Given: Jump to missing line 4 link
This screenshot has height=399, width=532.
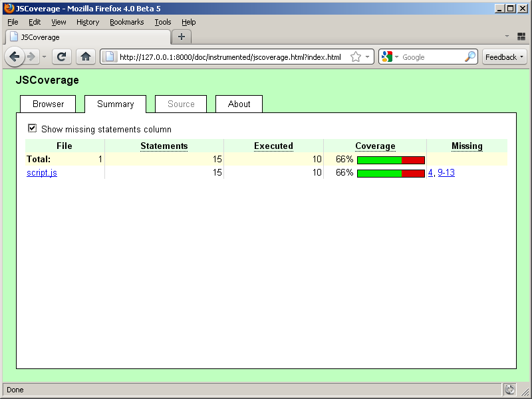Looking at the screenshot, I should [430, 172].
